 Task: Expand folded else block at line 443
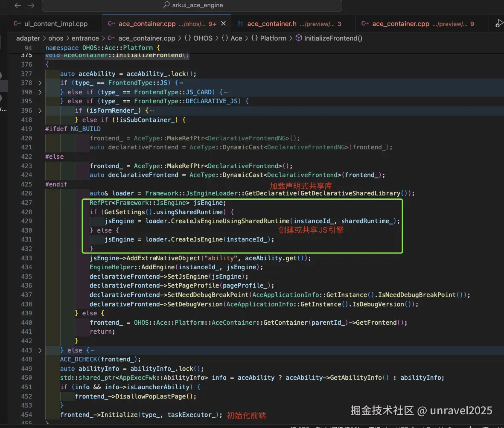pos(40,350)
